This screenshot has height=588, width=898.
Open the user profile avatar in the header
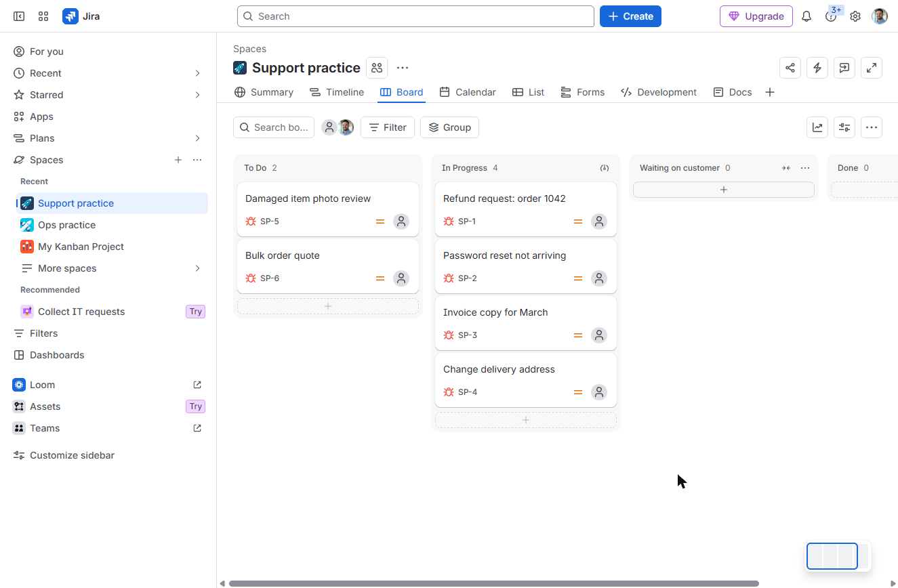[x=880, y=16]
